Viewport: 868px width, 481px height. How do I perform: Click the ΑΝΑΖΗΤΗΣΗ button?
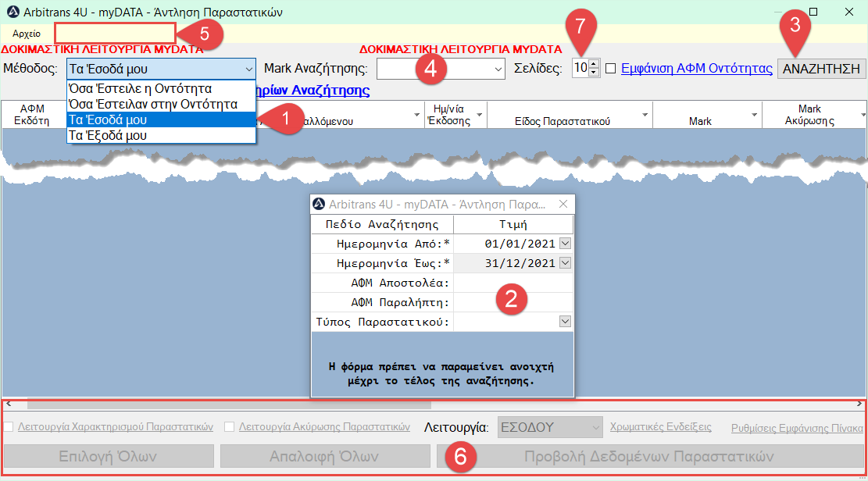821,69
